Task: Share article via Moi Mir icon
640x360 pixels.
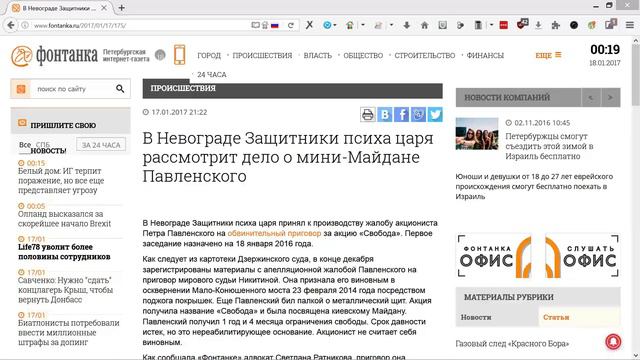Action: (x=418, y=115)
